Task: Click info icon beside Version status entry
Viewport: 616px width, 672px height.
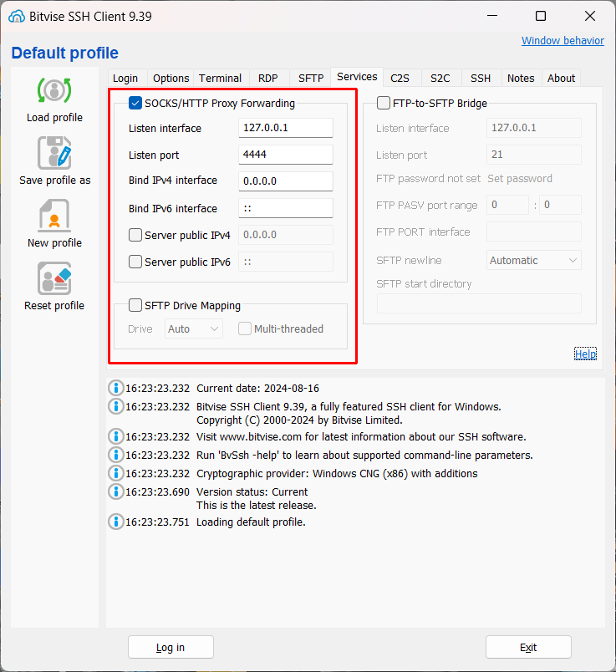Action: 115,491
